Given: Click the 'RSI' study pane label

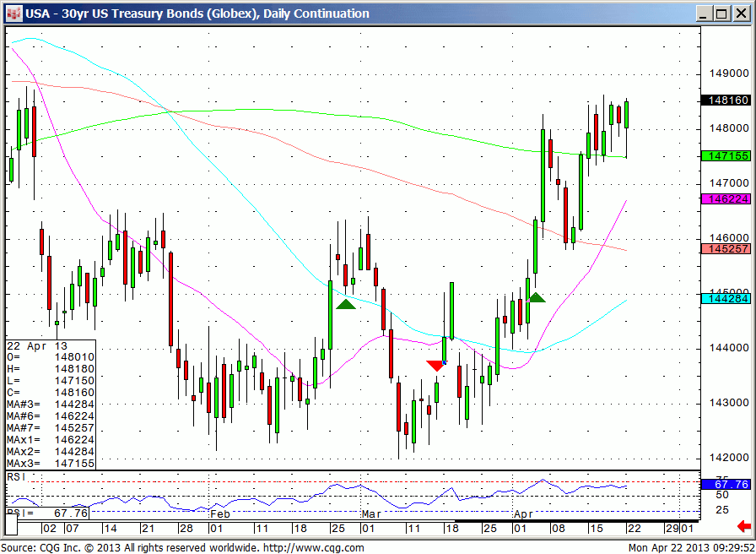Looking at the screenshot, I should [x=16, y=477].
